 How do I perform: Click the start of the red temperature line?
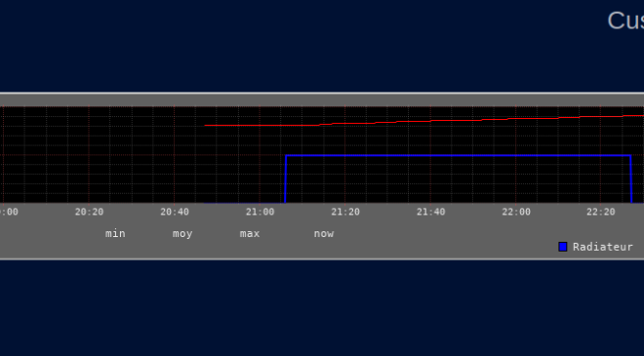point(206,125)
